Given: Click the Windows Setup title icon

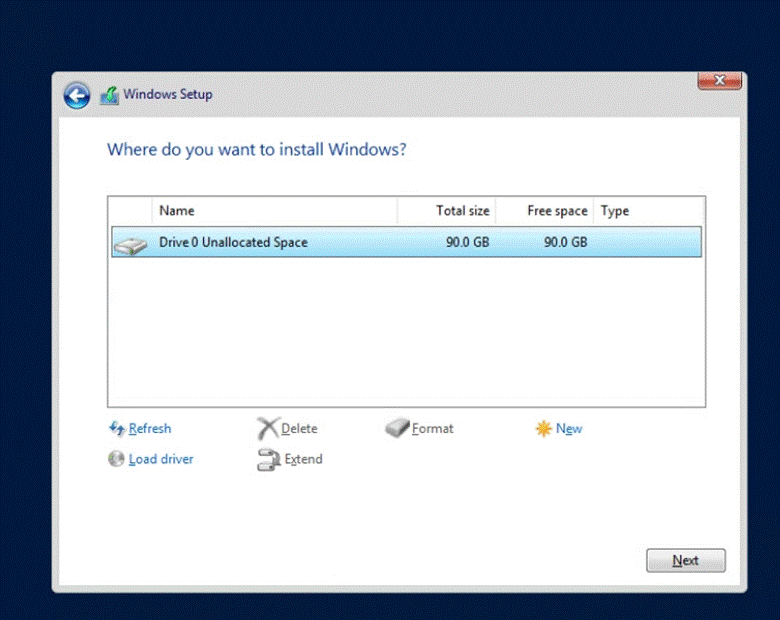Looking at the screenshot, I should 109,95.
